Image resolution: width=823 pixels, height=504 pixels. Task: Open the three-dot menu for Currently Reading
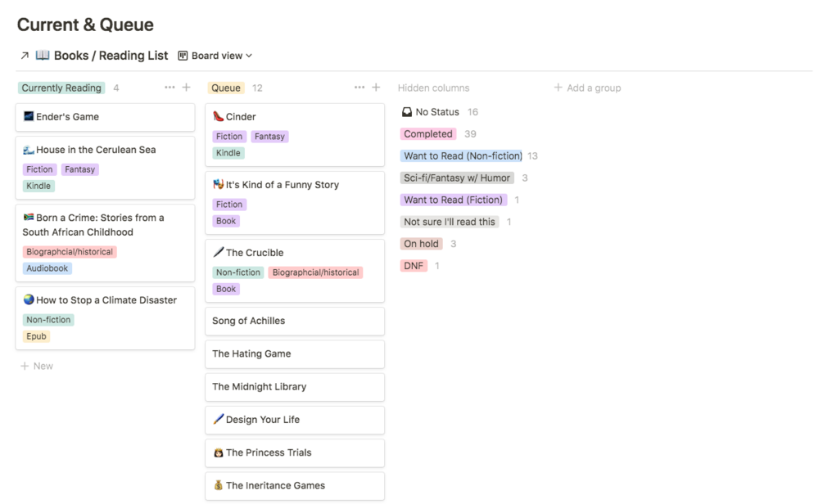(x=170, y=88)
